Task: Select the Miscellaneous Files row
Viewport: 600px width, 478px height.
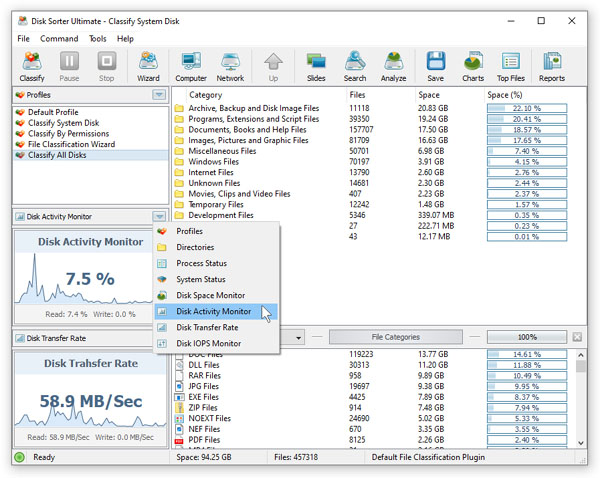Action: tap(370, 151)
